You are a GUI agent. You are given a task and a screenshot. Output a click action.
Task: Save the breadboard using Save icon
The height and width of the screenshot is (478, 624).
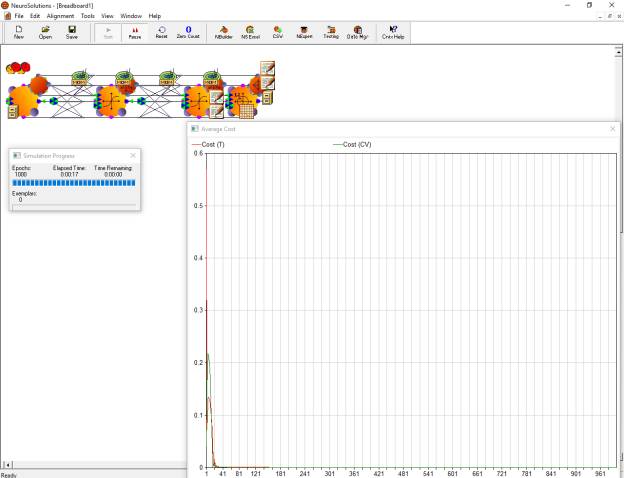(72, 32)
